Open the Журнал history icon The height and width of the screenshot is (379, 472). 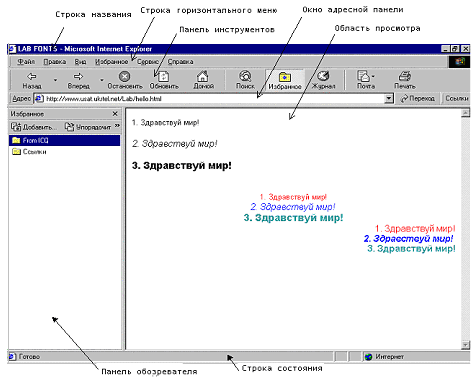point(323,76)
